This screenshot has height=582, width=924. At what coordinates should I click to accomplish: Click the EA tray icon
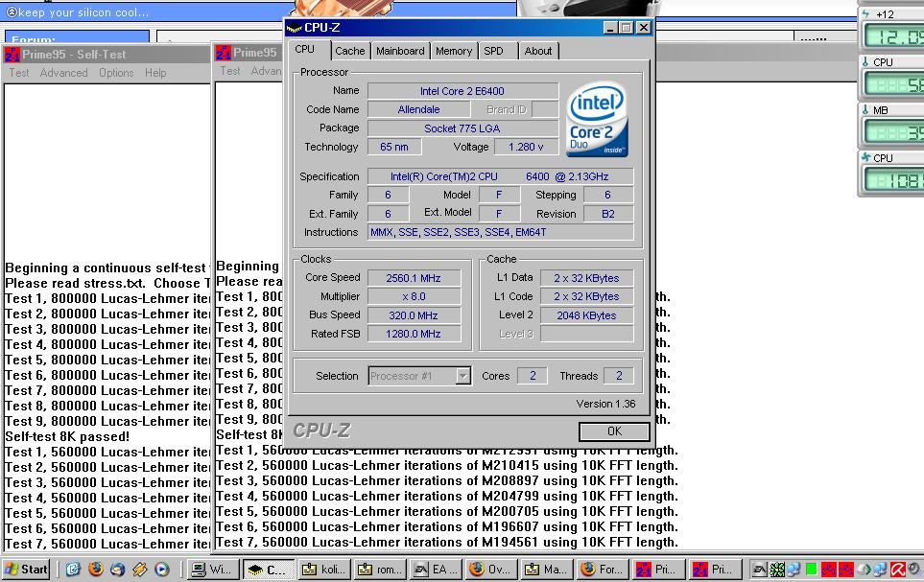(x=760, y=569)
